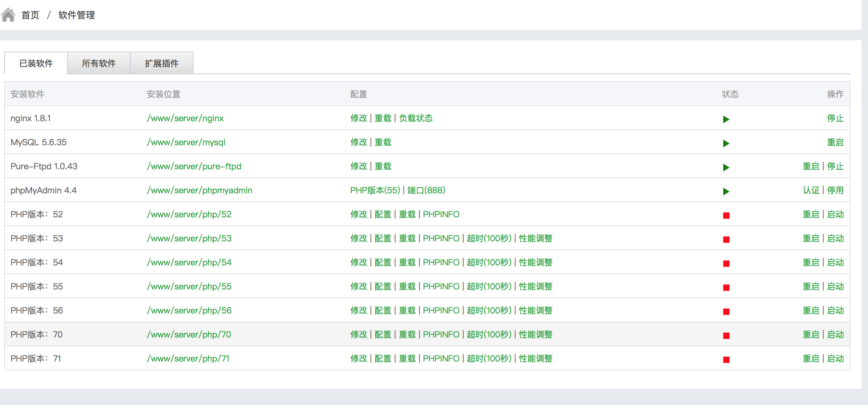
Task: Open nginx 负载状态 link
Action: pos(416,118)
